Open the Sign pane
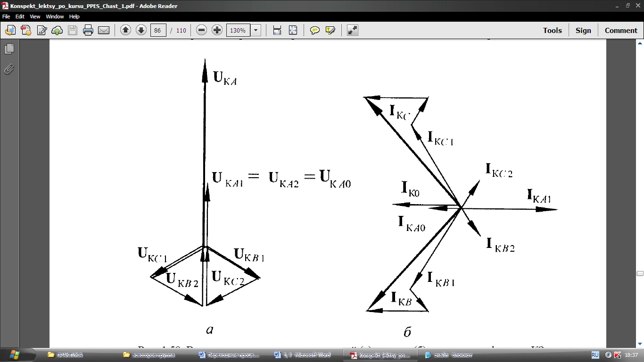Image resolution: width=644 pixels, height=362 pixels. pos(583,30)
